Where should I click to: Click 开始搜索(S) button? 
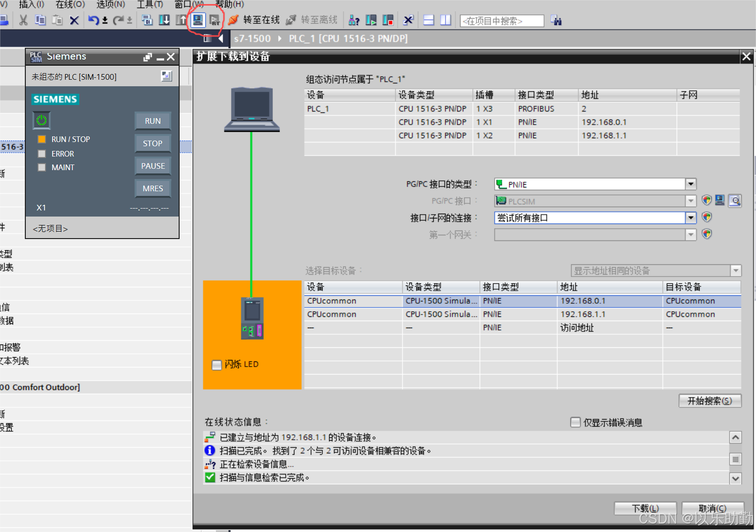pyautogui.click(x=710, y=401)
